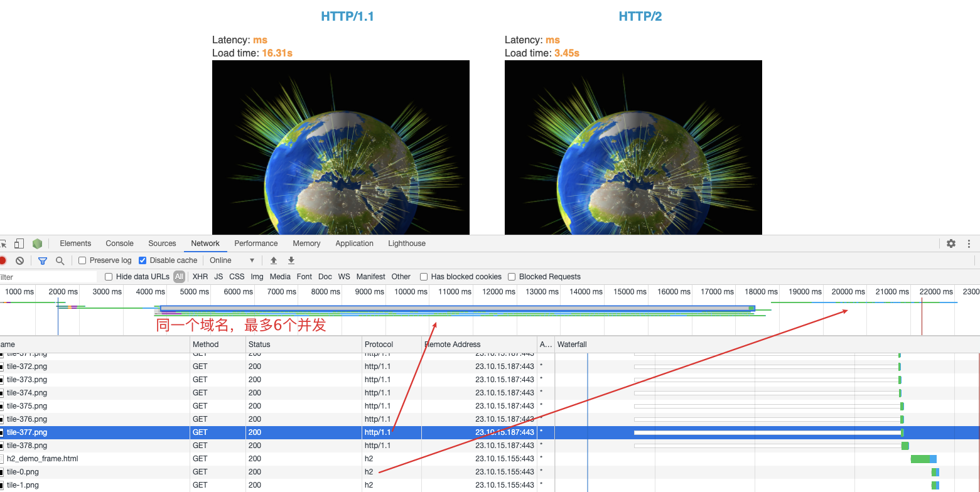Filter requests by JS type
Screen dimensions: 980x492
pos(218,277)
